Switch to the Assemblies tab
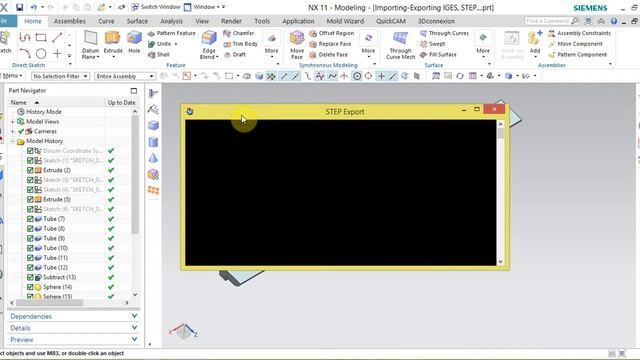Image resolution: width=640 pixels, height=360 pixels. tap(69, 21)
